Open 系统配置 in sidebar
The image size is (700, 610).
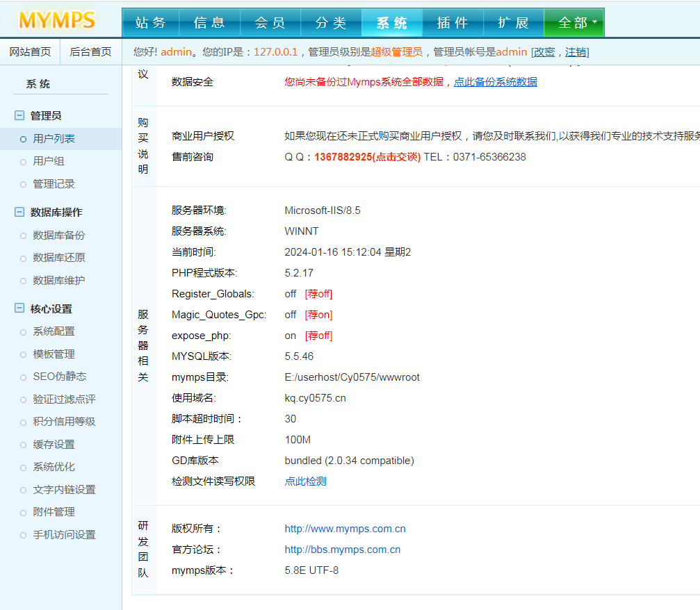[x=54, y=331]
